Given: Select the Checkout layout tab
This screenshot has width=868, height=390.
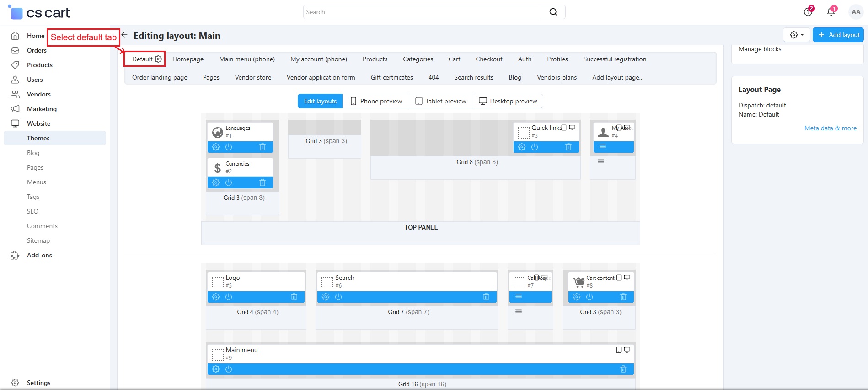Looking at the screenshot, I should [x=489, y=59].
